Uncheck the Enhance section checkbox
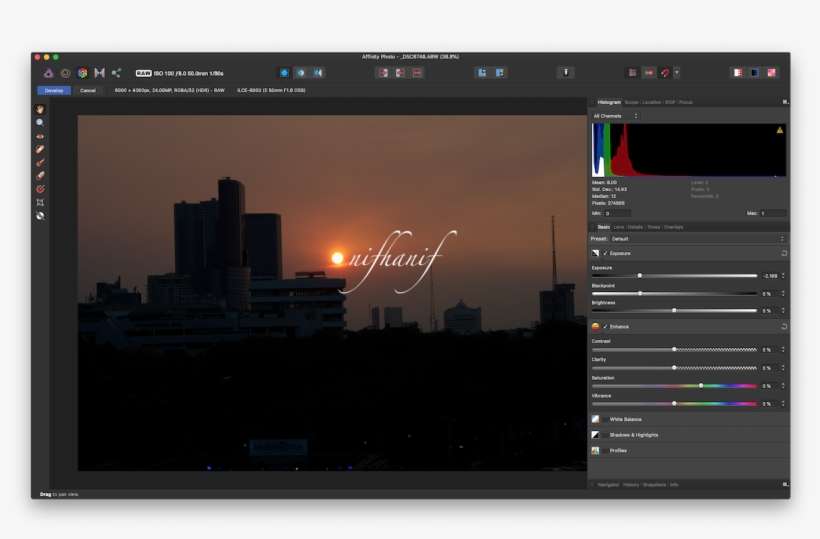 pos(606,327)
